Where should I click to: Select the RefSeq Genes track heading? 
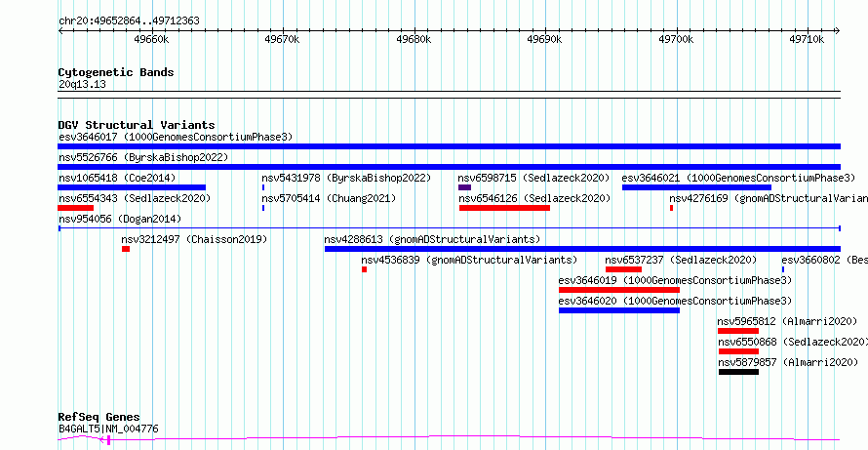99,418
